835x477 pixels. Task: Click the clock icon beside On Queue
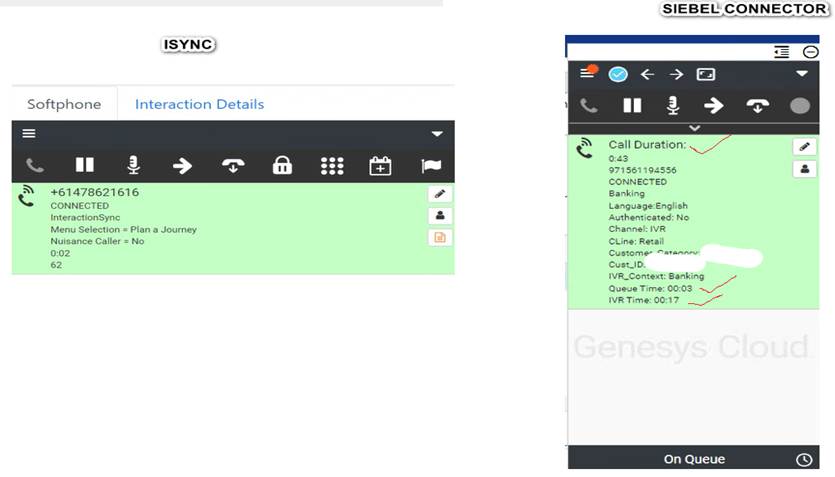pyautogui.click(x=804, y=459)
